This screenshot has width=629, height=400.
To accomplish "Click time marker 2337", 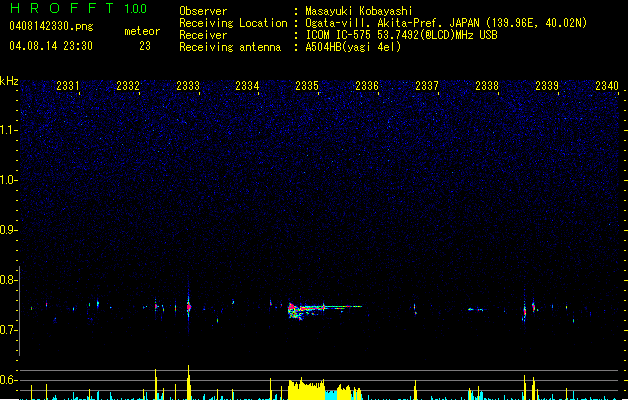I will pyautogui.click(x=427, y=86).
